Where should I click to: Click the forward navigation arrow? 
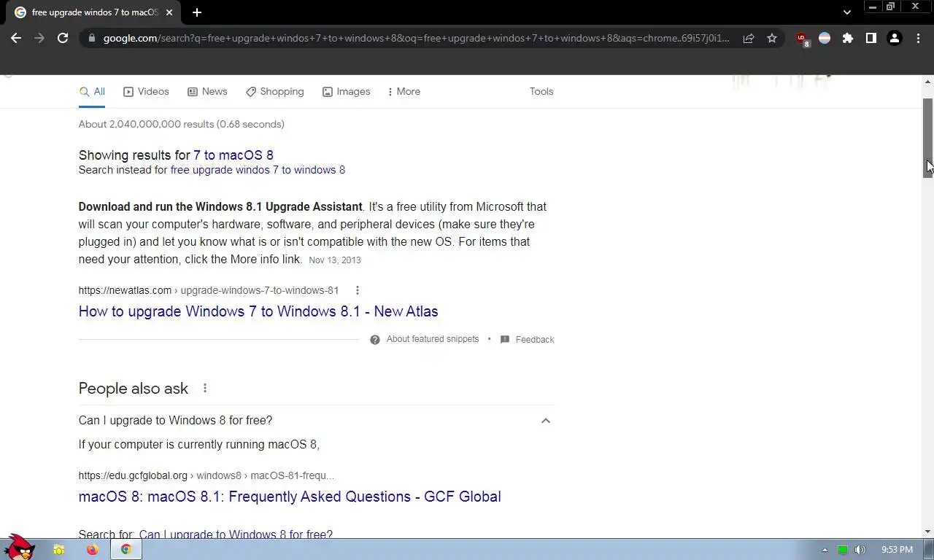coord(39,38)
